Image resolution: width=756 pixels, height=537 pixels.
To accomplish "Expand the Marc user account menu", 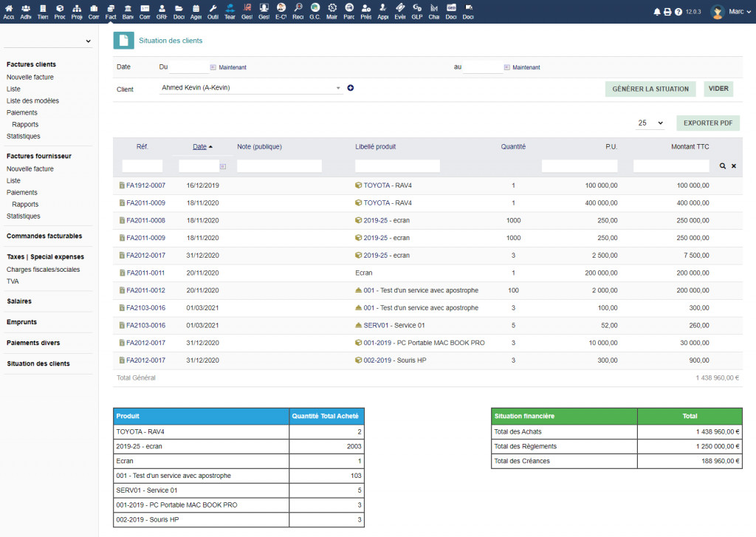I will pyautogui.click(x=735, y=12).
